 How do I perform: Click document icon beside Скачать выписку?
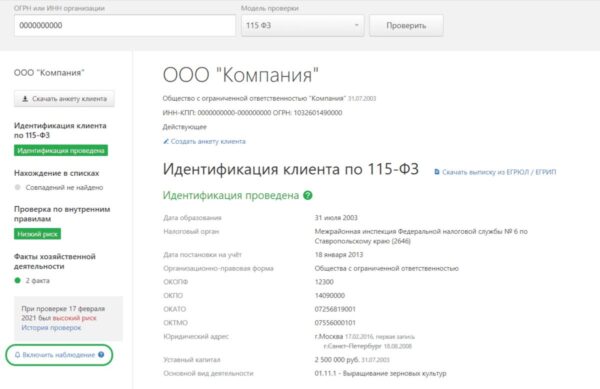pyautogui.click(x=437, y=172)
